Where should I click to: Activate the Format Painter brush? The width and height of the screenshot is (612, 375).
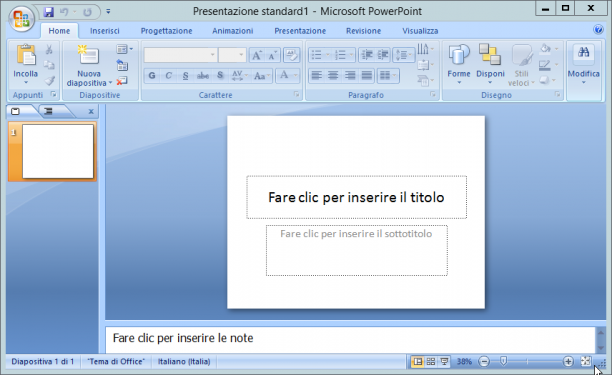pyautogui.click(x=49, y=80)
